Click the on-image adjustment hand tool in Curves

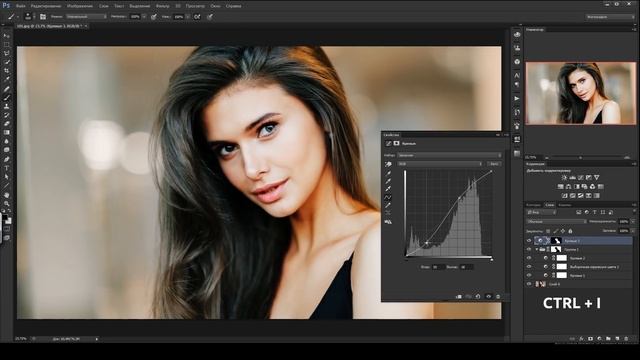pos(388,164)
